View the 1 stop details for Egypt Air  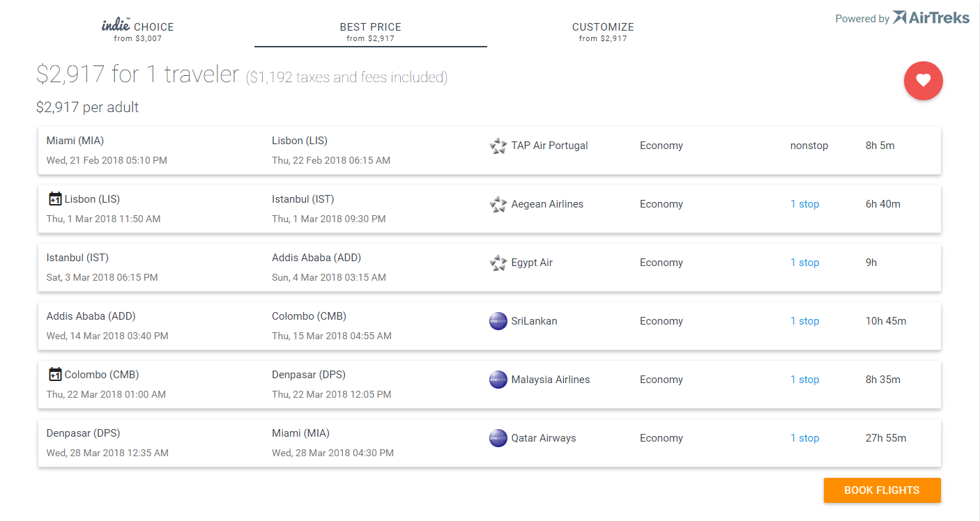[x=804, y=263]
